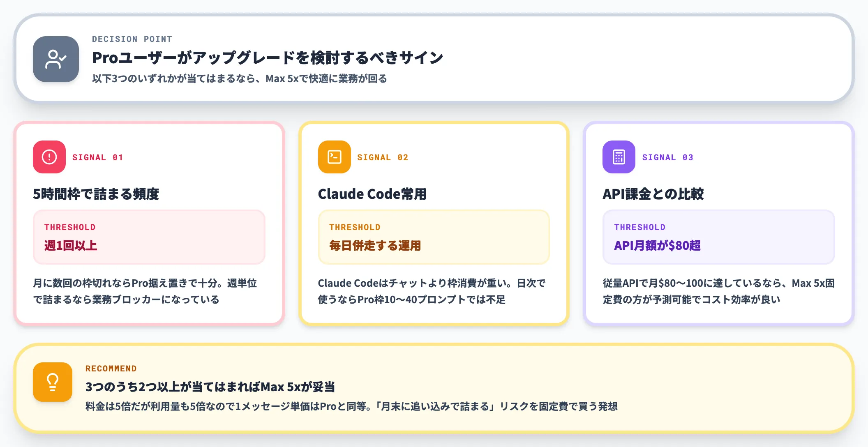Click the lightbulb icon beside RECOMMEND

53,382
